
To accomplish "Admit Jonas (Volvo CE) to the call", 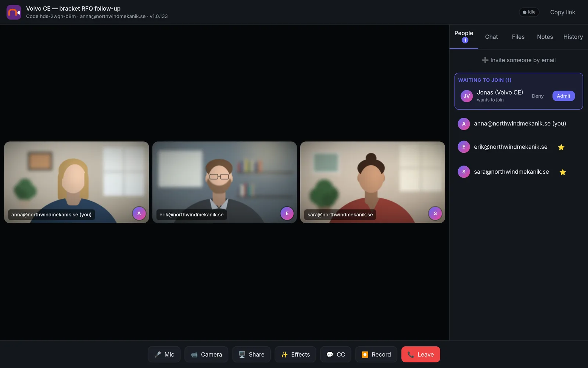I will coord(563,96).
